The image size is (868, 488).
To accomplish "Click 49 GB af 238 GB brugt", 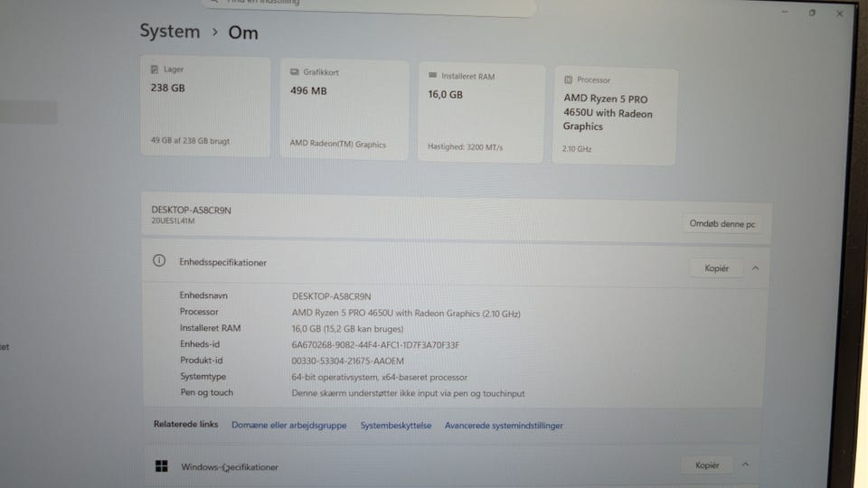I will (190, 141).
